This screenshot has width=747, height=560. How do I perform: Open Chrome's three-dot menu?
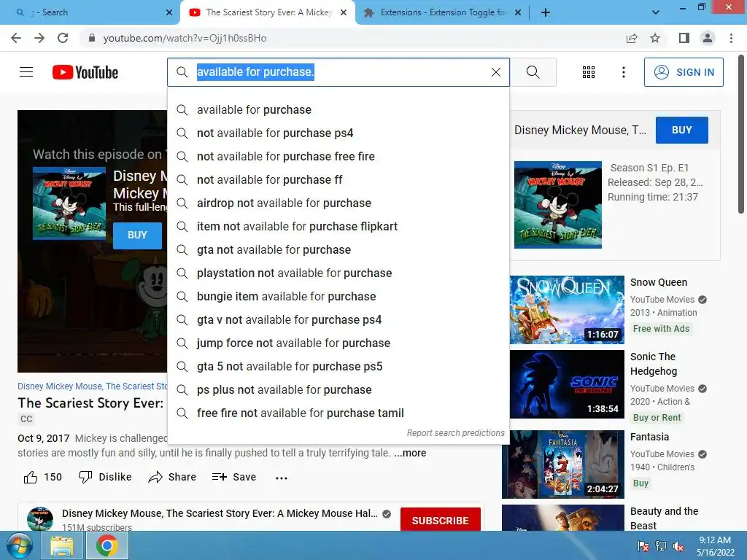pos(731,38)
